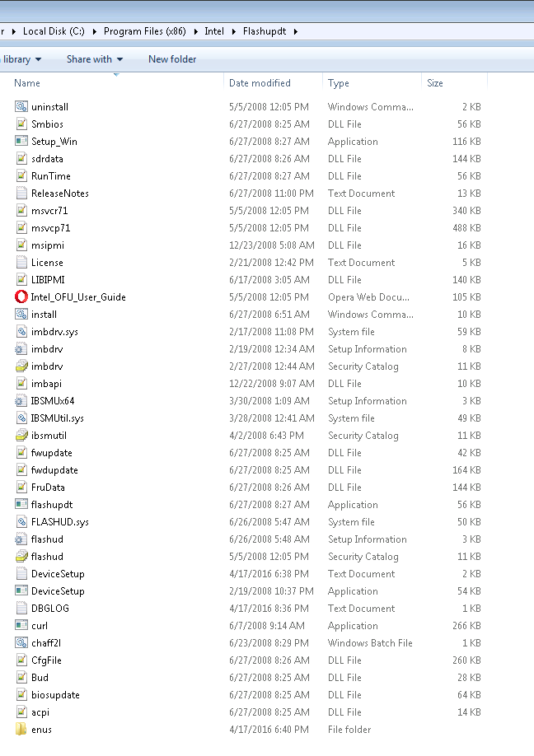The image size is (534, 756).
Task: Click the Opera icon for Intel_OFU_User_Guide
Action: coord(21,297)
